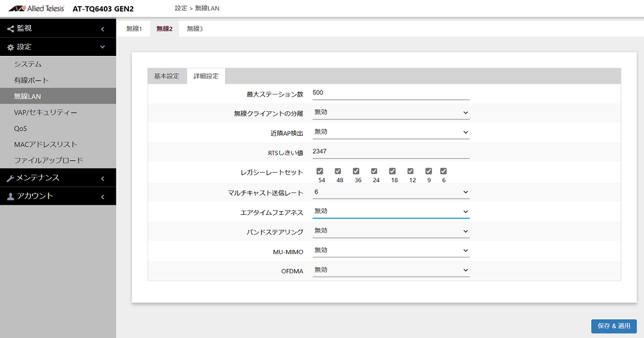Image resolution: width=644 pixels, height=338 pixels.
Task: Switch to 無線1 tab
Action: coord(134,29)
